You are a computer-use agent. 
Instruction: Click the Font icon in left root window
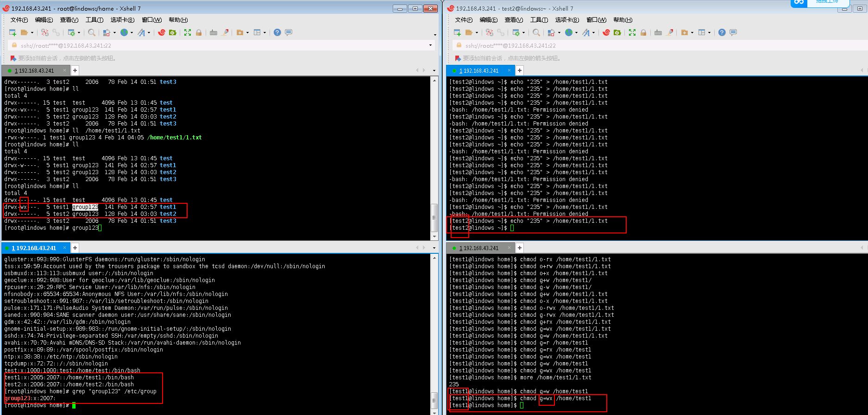pos(141,32)
